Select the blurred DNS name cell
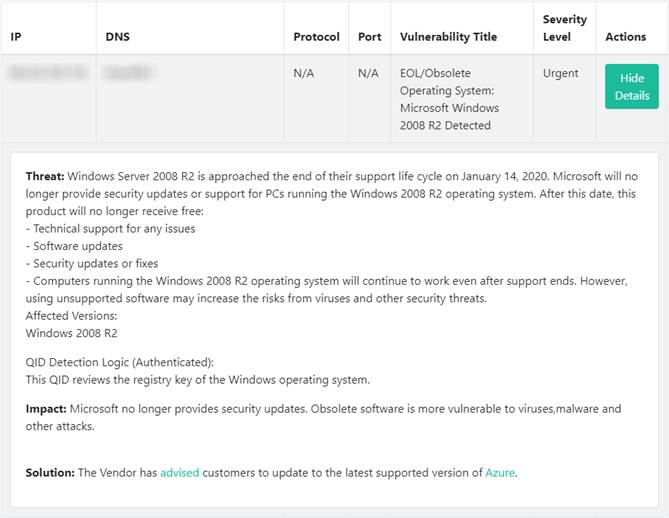The width and height of the screenshot is (669, 518). (130, 73)
